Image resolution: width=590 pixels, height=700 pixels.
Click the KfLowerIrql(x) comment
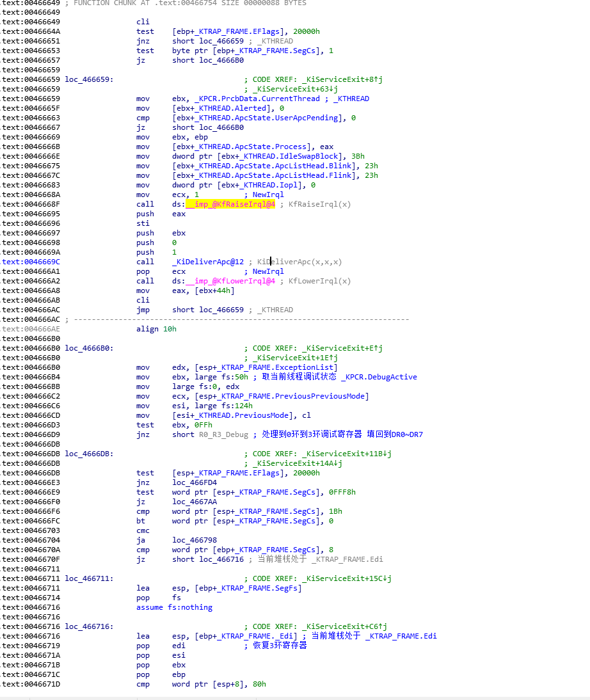point(320,281)
